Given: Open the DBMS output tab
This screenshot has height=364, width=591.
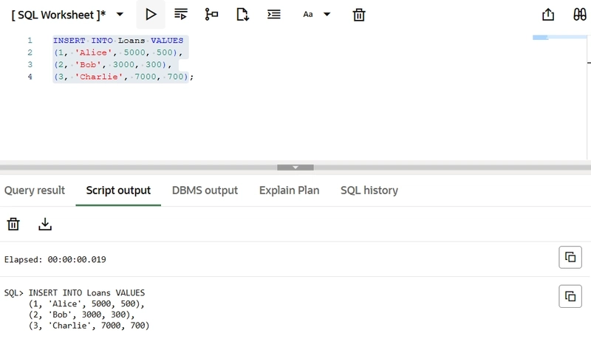Looking at the screenshot, I should point(205,190).
